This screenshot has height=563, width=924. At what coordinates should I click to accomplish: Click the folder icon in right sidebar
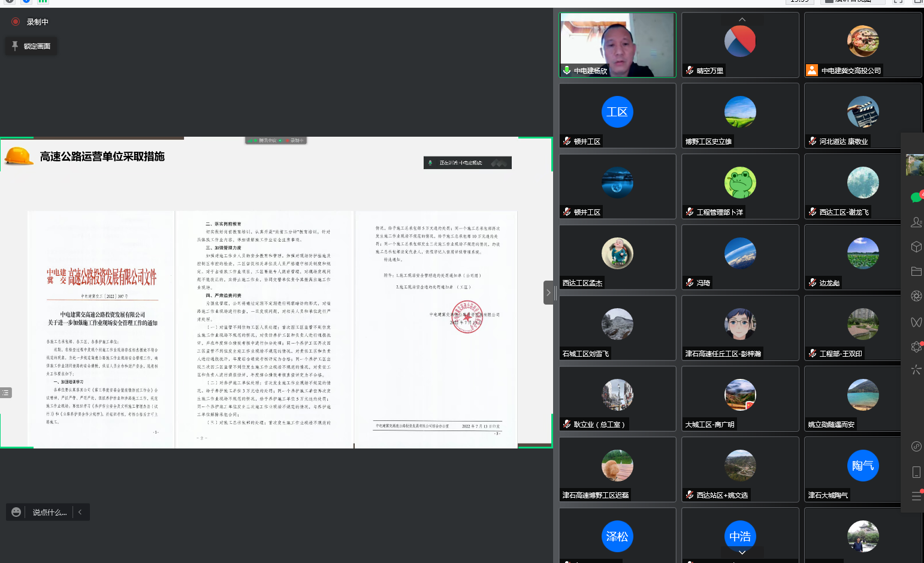916,271
